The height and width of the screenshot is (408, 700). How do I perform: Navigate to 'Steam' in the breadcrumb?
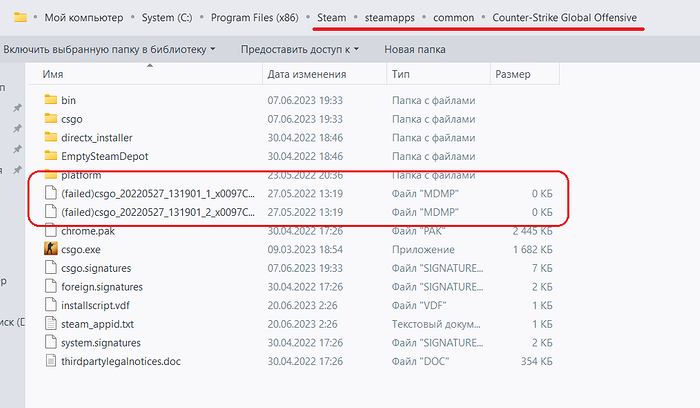tap(332, 18)
